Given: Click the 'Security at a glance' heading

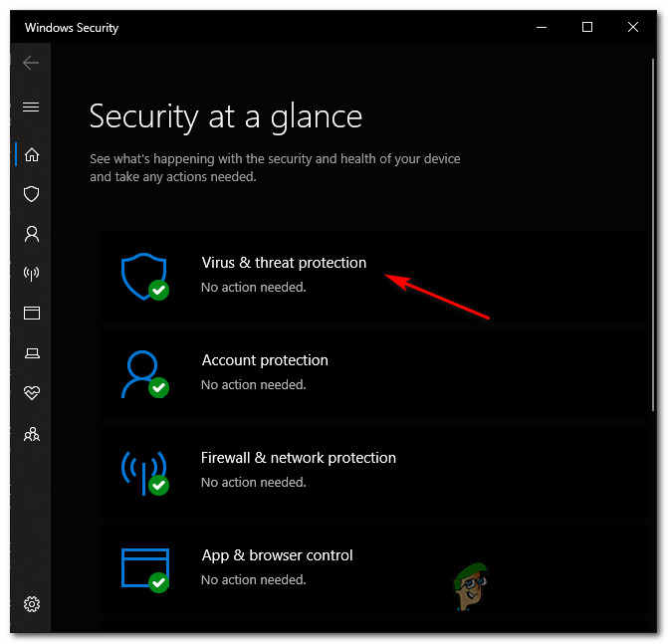Looking at the screenshot, I should click(226, 116).
